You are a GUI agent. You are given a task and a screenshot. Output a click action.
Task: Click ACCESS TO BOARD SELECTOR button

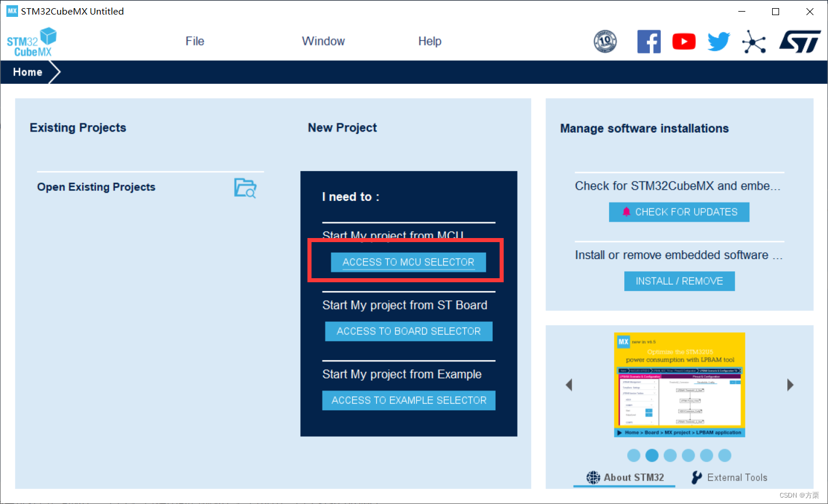point(409,331)
